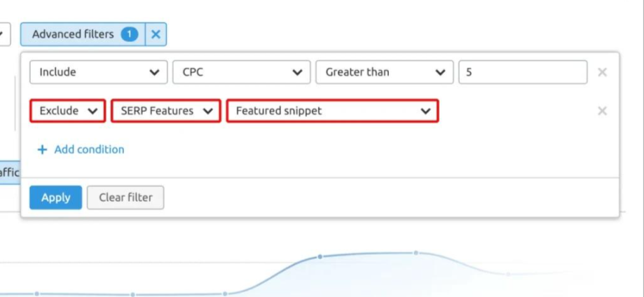Delete the Featured snippet condition row
The width and height of the screenshot is (644, 297).
[x=602, y=111]
